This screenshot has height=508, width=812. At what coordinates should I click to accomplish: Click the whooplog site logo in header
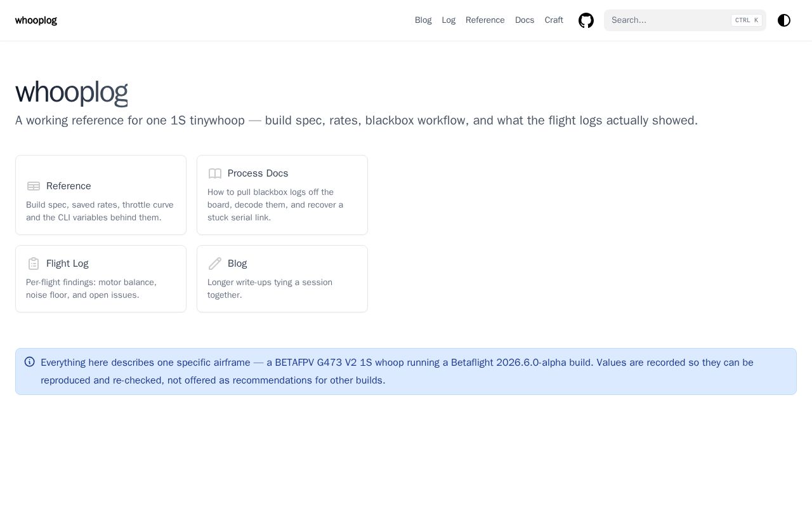(36, 20)
